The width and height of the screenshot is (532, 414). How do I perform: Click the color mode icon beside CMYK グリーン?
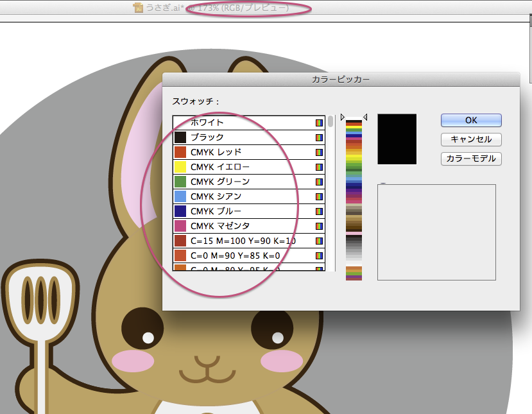click(x=319, y=182)
